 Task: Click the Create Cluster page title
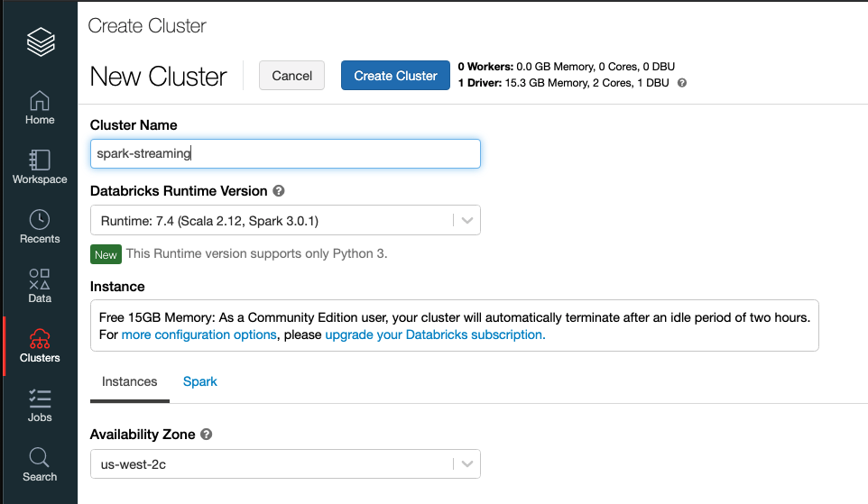click(x=147, y=25)
